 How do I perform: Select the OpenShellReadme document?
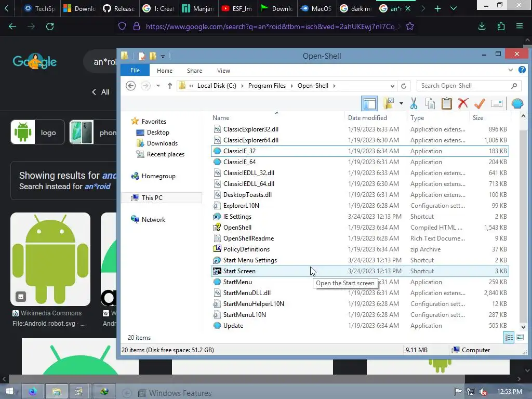(360, 238)
